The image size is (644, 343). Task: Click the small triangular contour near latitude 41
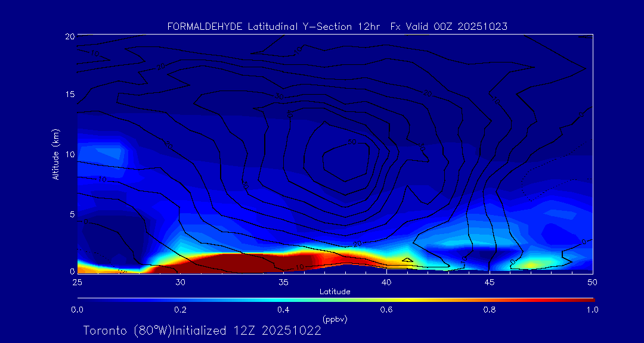407,260
